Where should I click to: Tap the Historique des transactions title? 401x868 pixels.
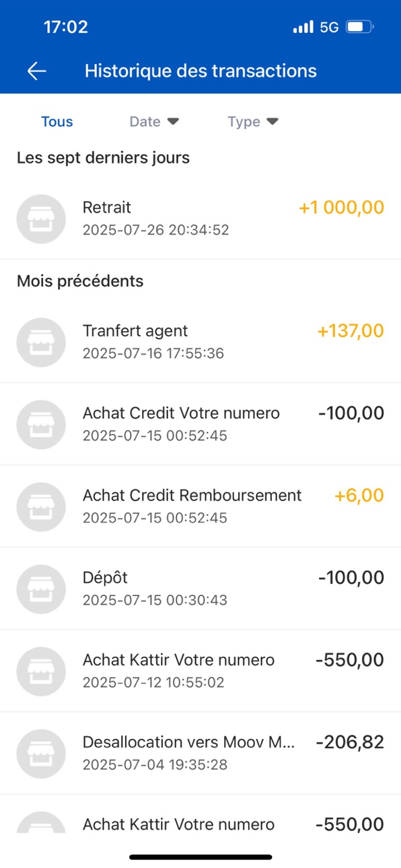click(200, 71)
